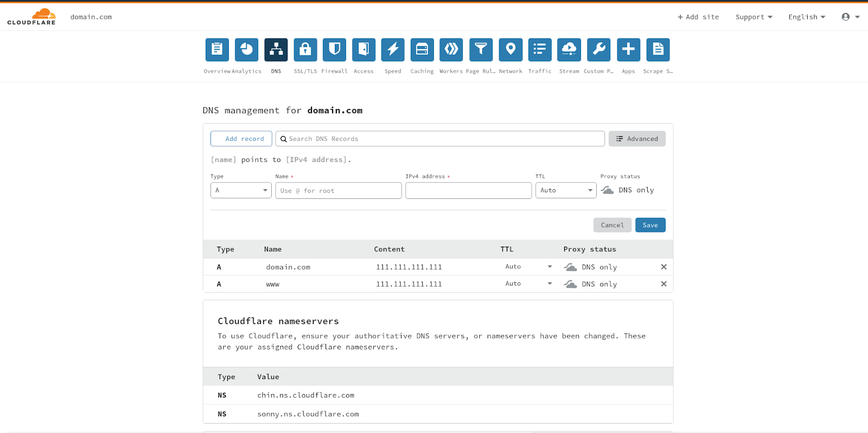Click the Add site link

tap(698, 17)
